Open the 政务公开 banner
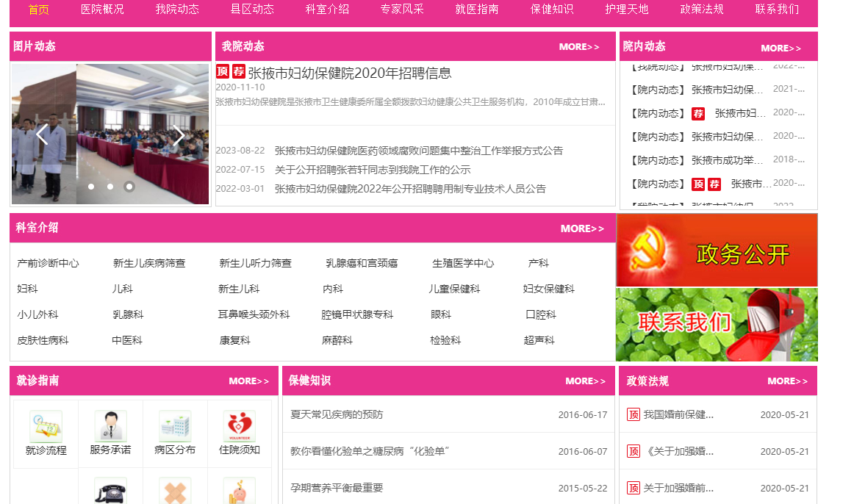This screenshot has width=854, height=504. pyautogui.click(x=717, y=250)
